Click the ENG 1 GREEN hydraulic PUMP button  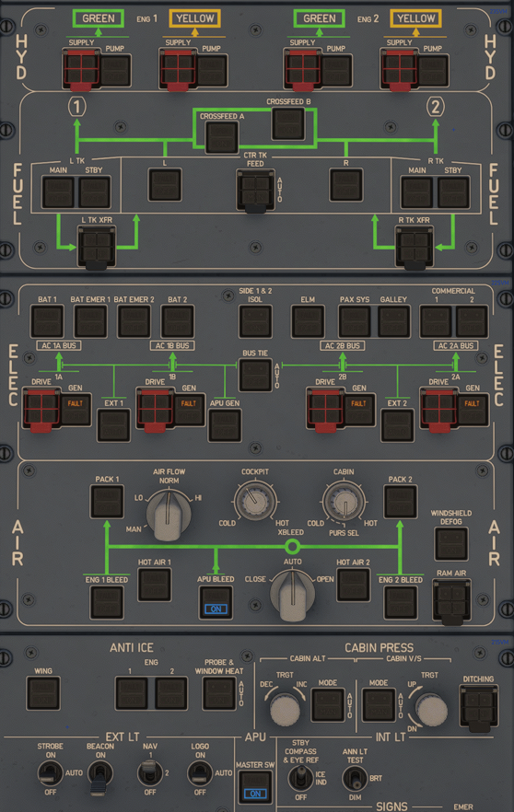click(x=115, y=70)
